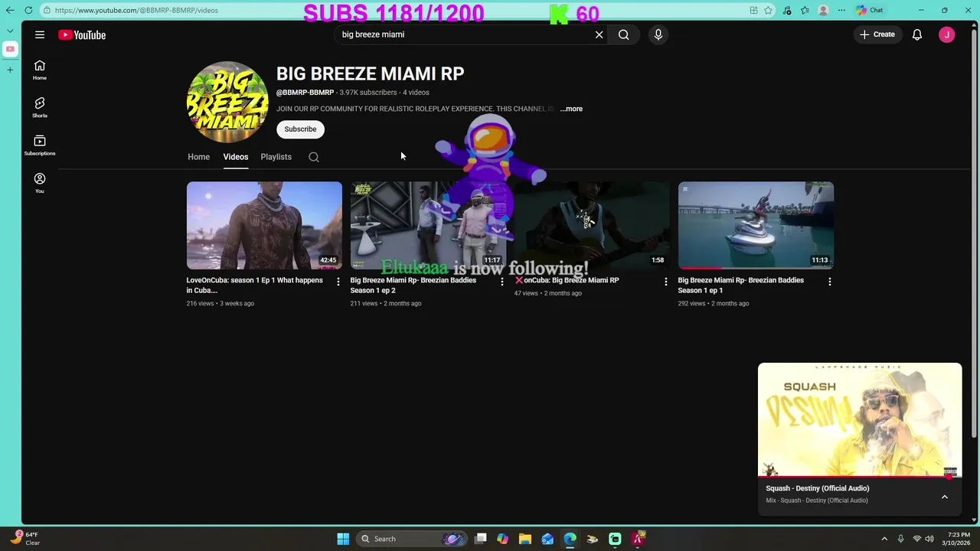Open YouTube notifications bell

tap(916, 34)
